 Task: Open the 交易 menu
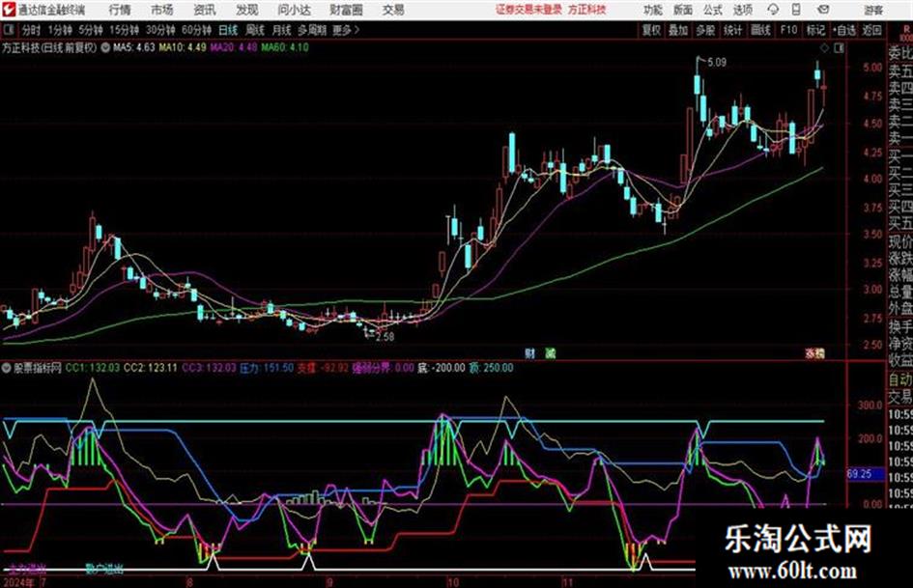click(x=393, y=10)
